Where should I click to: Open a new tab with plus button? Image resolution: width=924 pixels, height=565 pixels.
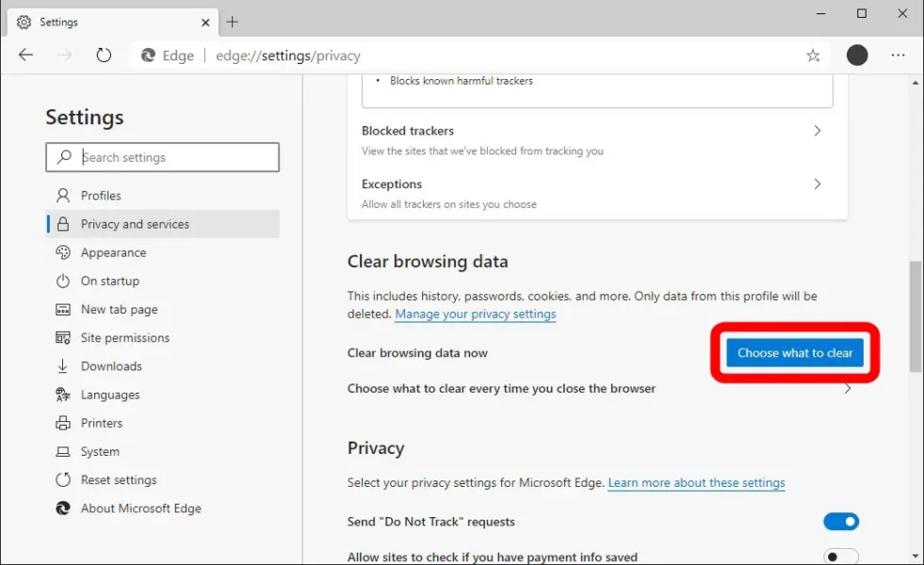point(233,23)
